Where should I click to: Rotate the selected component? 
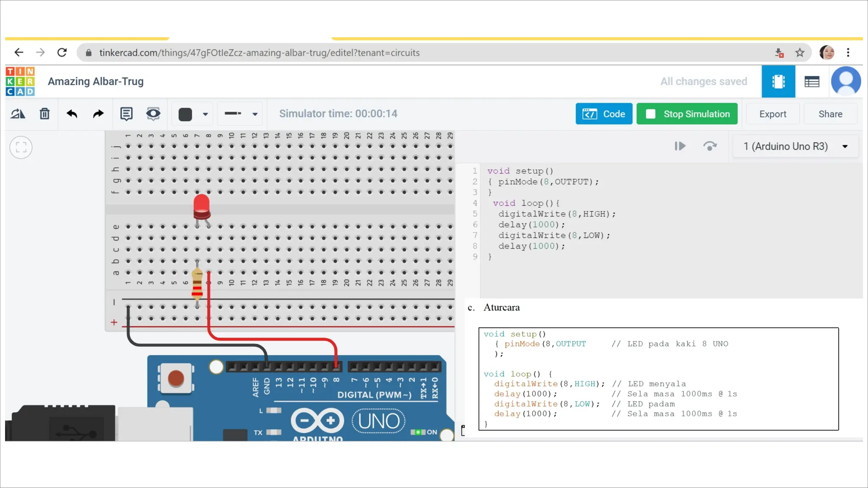tap(18, 114)
